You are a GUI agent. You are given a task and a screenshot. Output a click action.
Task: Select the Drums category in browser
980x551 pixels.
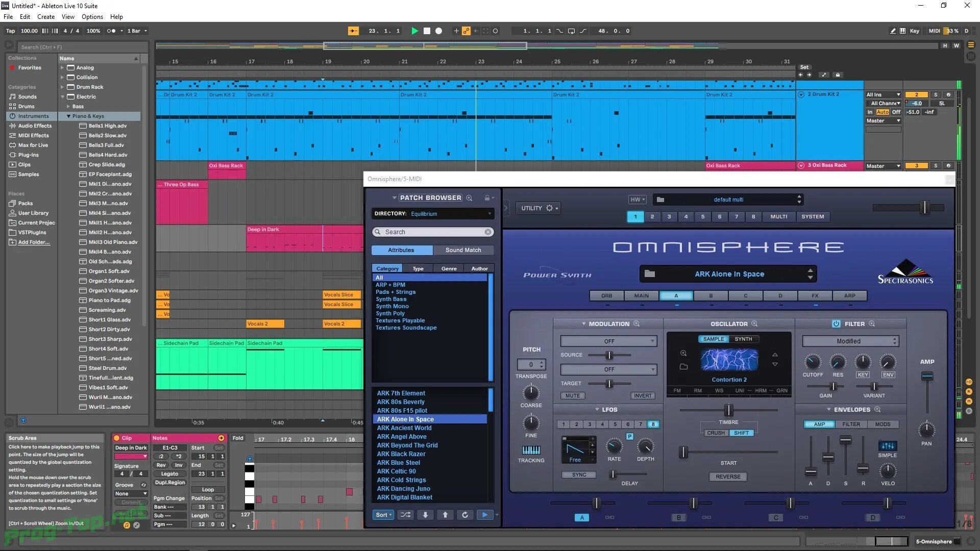tap(26, 107)
